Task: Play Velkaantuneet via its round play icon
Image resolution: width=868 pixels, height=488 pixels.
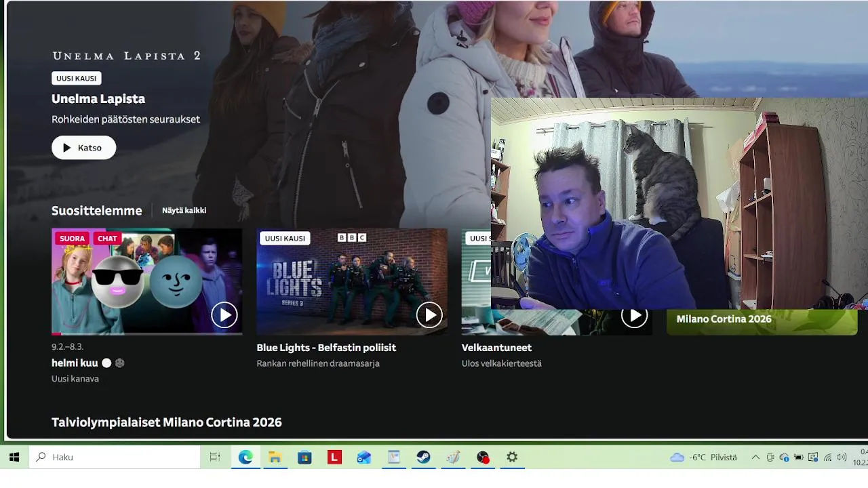Action: coord(634,316)
